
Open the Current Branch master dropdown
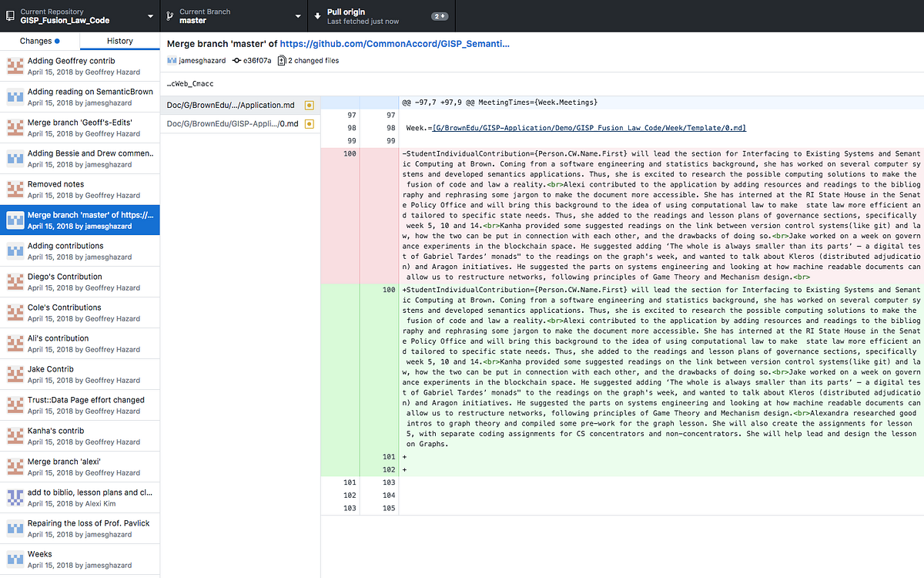pos(231,15)
